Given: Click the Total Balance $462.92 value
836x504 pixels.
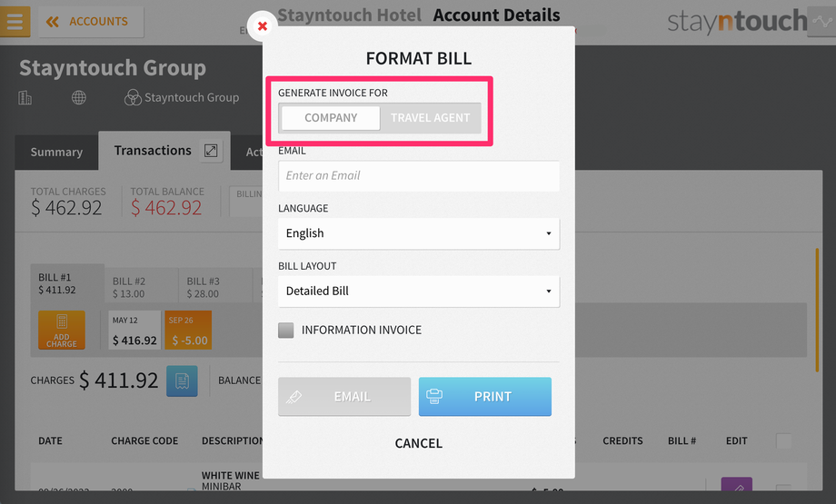Looking at the screenshot, I should pyautogui.click(x=166, y=208).
